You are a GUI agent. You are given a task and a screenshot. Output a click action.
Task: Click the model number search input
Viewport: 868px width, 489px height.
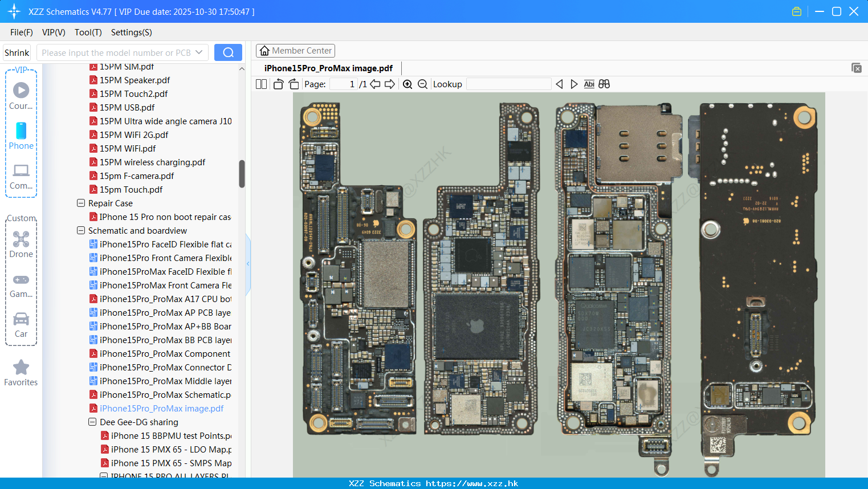(x=116, y=52)
